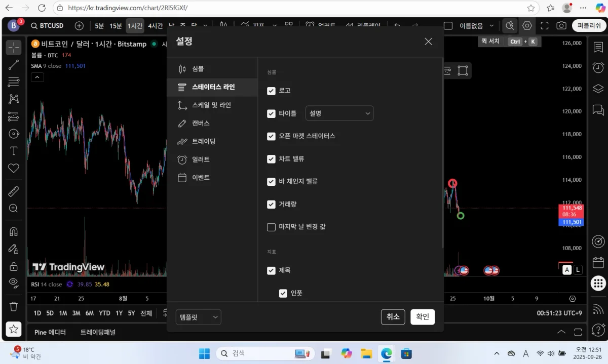The image size is (608, 364).
Task: Open the Fibonacci retracement tool
Action: click(14, 81)
